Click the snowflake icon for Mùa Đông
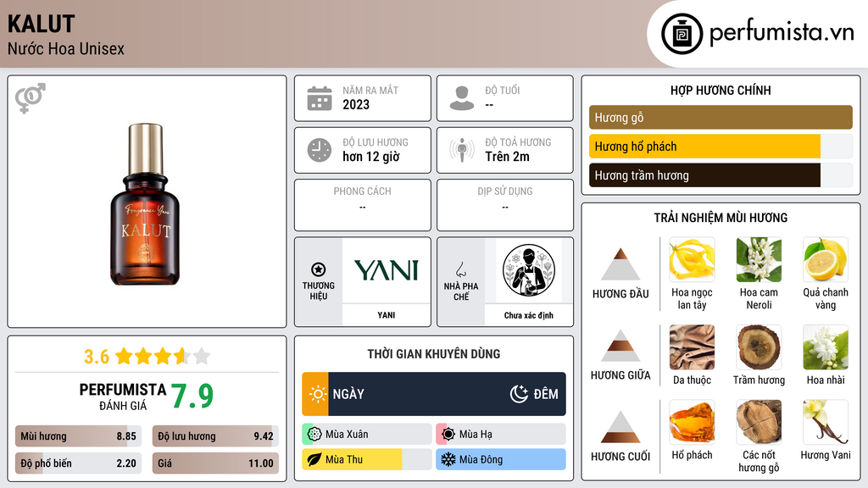Image resolution: width=868 pixels, height=488 pixels. click(448, 459)
